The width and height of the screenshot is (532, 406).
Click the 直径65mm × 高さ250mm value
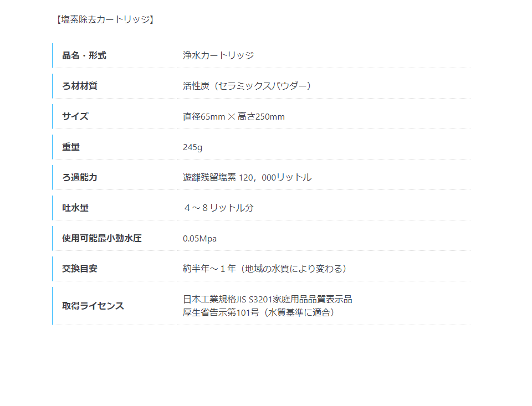tap(234, 116)
